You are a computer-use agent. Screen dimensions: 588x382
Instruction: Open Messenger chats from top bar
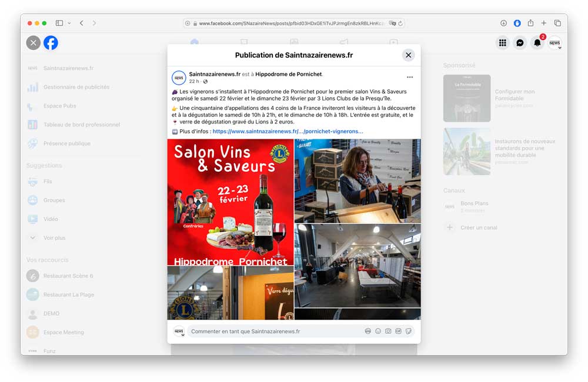point(520,43)
